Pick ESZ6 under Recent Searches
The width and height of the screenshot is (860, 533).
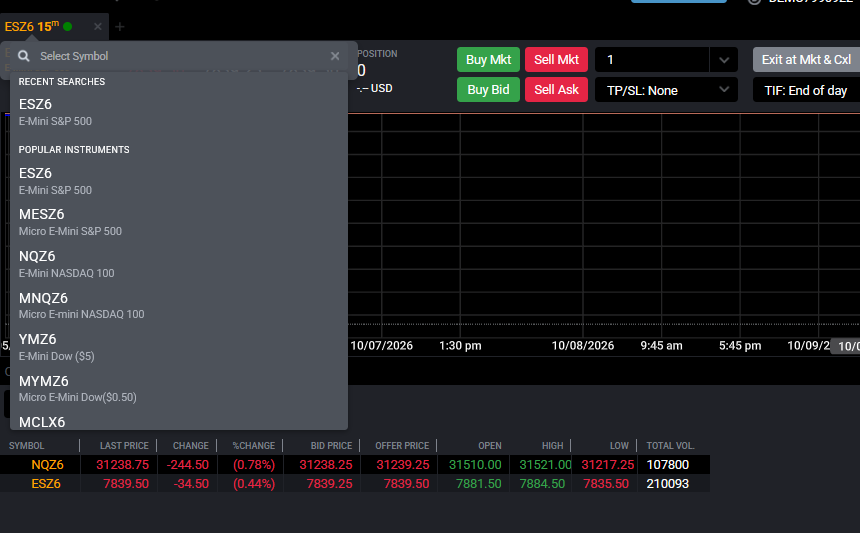point(179,112)
